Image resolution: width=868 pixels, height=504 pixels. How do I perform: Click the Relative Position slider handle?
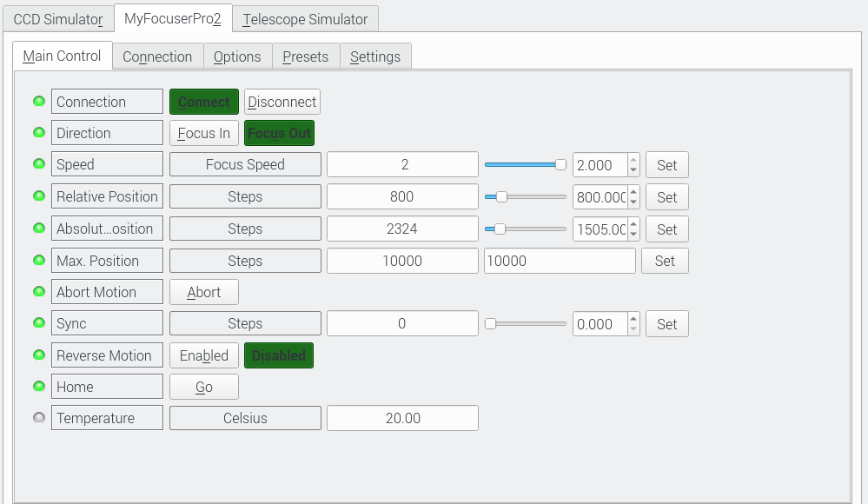tap(501, 196)
